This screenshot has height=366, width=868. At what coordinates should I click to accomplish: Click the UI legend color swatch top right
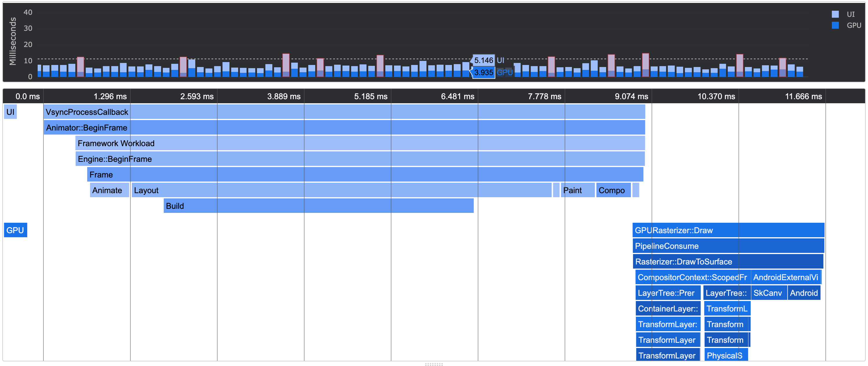tap(835, 14)
